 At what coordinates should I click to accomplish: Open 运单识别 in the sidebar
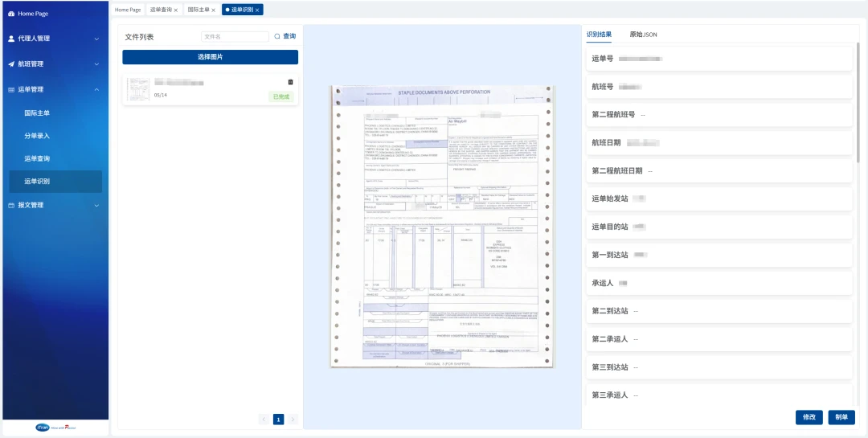click(55, 181)
